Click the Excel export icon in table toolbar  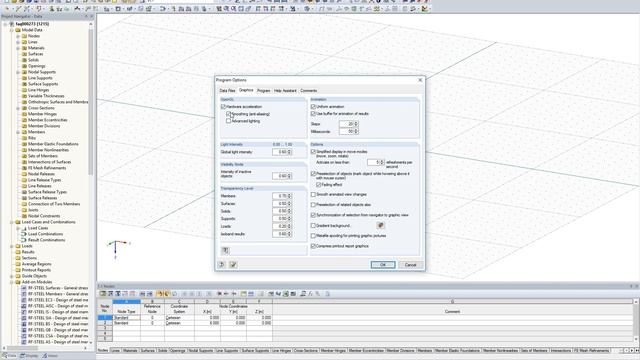[x=286, y=293]
